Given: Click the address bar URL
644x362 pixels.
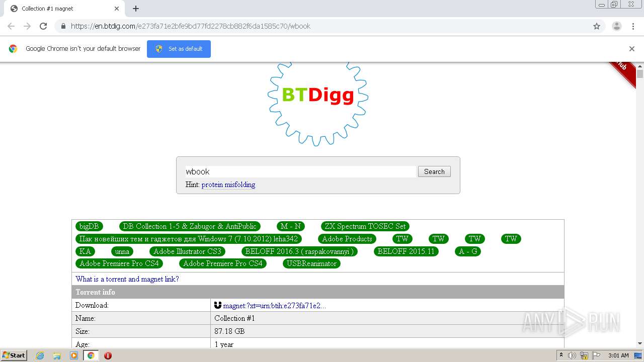Looking at the screenshot, I should [191, 26].
